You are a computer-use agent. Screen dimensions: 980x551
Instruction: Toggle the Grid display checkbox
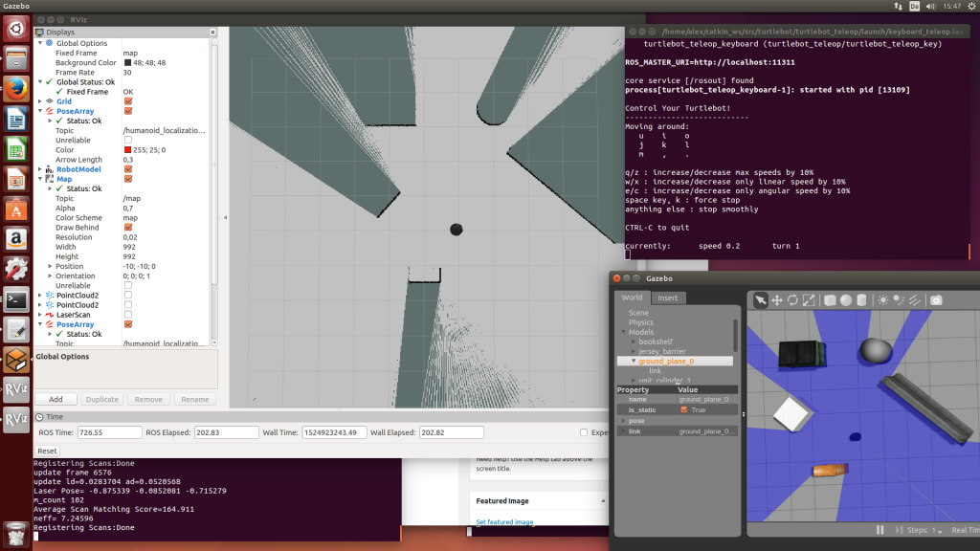coord(128,101)
